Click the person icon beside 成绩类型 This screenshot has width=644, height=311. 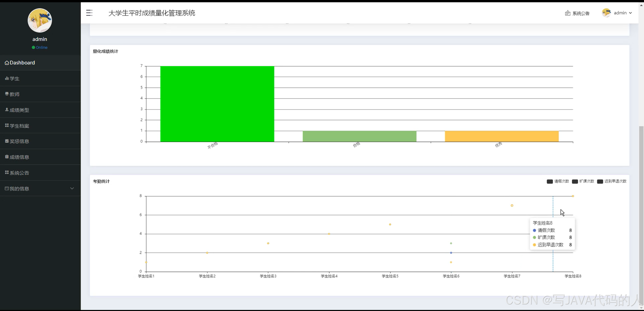pyautogui.click(x=7, y=110)
